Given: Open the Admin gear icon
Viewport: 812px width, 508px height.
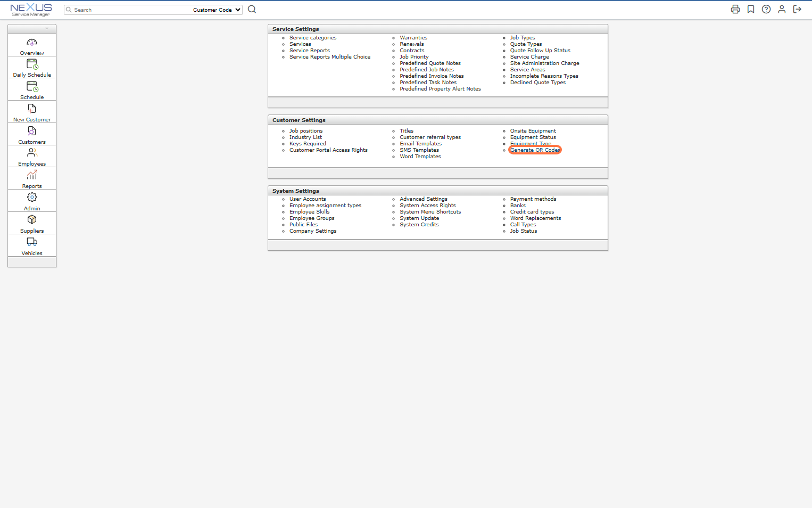Looking at the screenshot, I should (x=32, y=198).
